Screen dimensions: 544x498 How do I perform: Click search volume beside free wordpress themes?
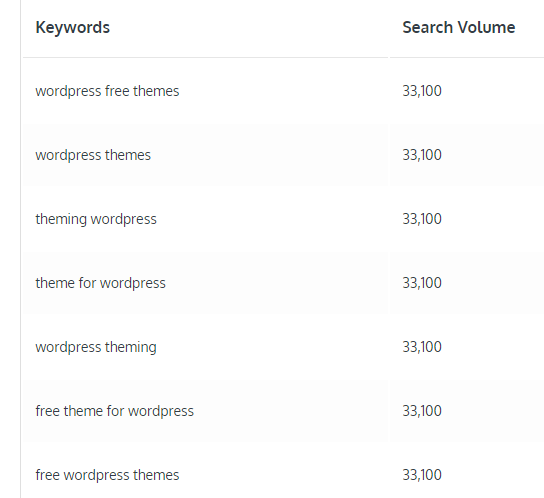tap(422, 475)
